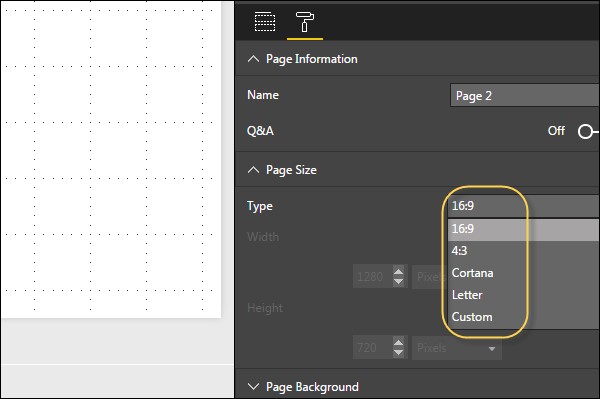Toggle the Q&A switch on

tap(588, 132)
